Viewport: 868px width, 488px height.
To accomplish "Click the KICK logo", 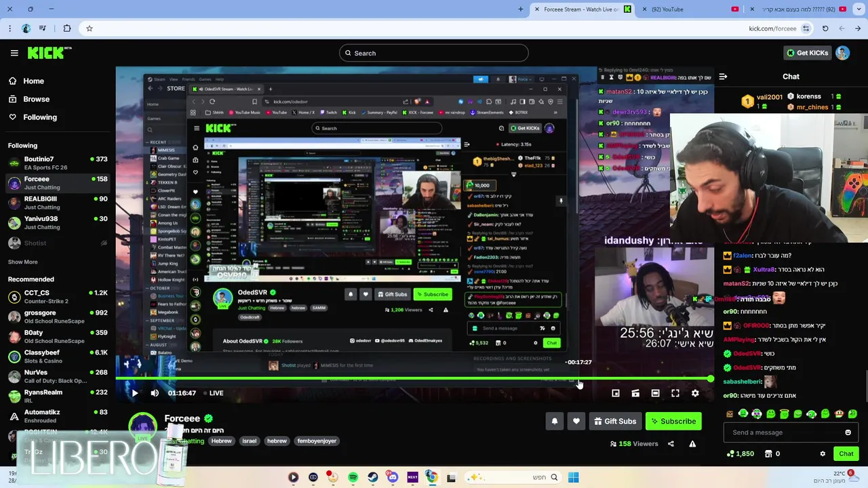I will tap(49, 53).
